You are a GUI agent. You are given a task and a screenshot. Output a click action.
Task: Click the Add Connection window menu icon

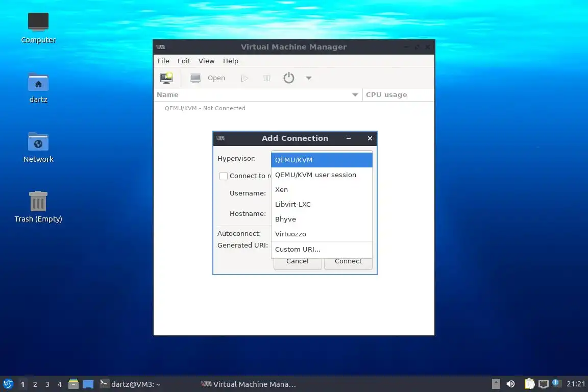[x=220, y=138]
